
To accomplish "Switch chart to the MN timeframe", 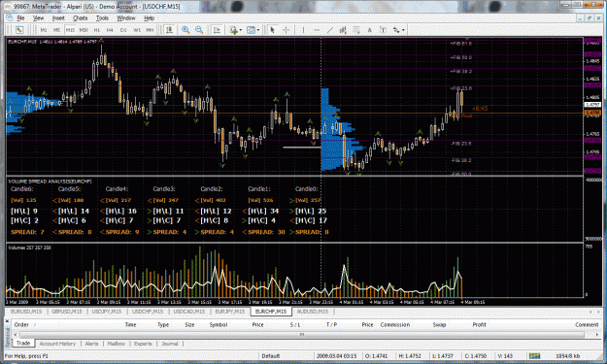I will (x=150, y=30).
